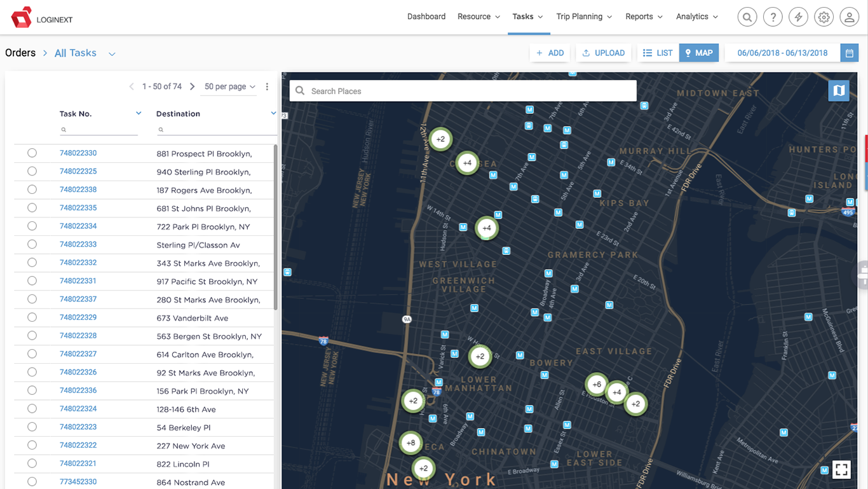Open the Trip Planning dropdown menu
Image resolution: width=868 pixels, height=489 pixels.
click(584, 17)
